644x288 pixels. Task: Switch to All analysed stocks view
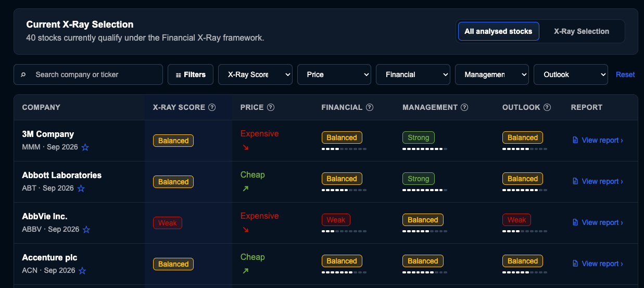click(498, 31)
